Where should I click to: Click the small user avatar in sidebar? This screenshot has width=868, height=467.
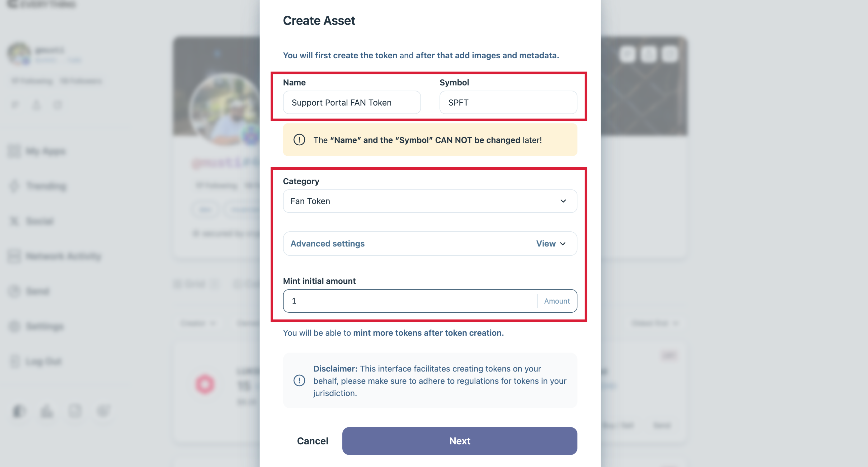point(19,54)
